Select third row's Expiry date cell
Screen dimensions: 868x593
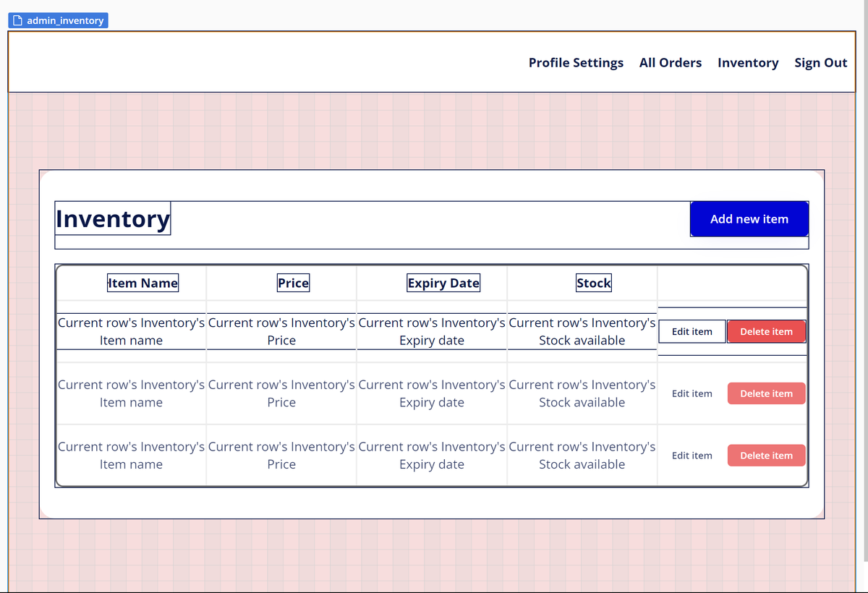click(x=432, y=456)
